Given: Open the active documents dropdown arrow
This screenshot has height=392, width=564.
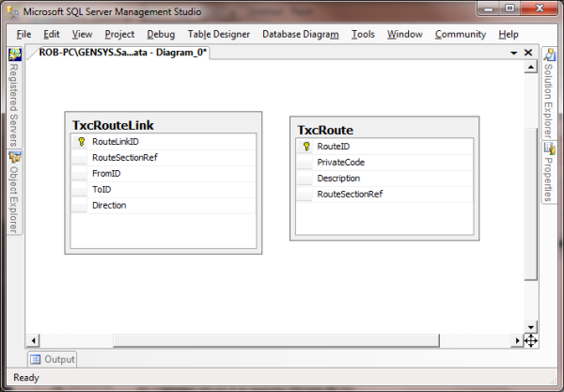Looking at the screenshot, I should click(x=513, y=53).
